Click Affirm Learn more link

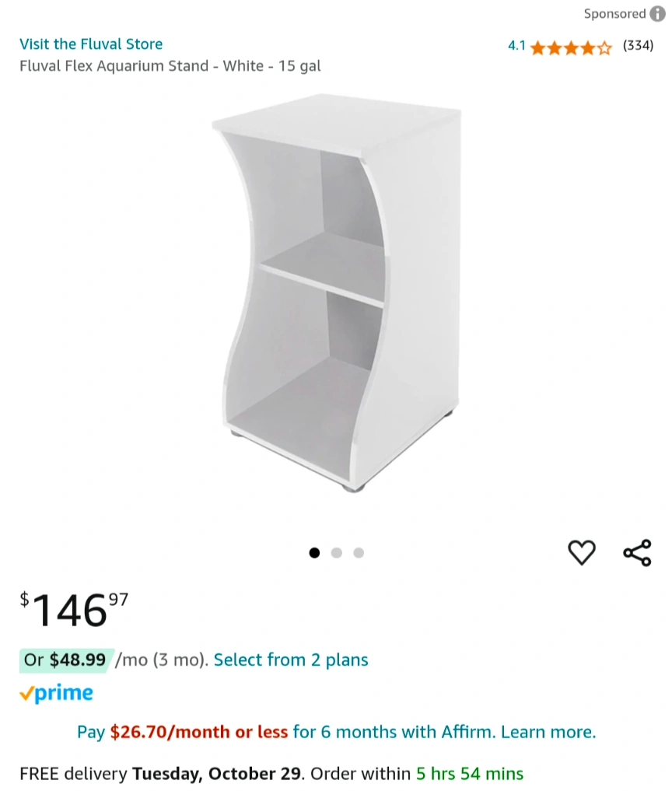(x=548, y=732)
